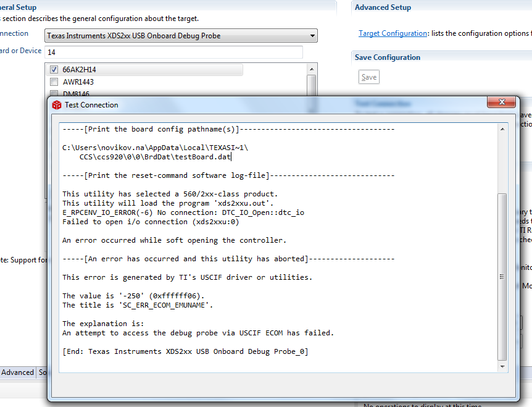Click the Save configuration button
The height and width of the screenshot is (407, 532).
coord(369,77)
